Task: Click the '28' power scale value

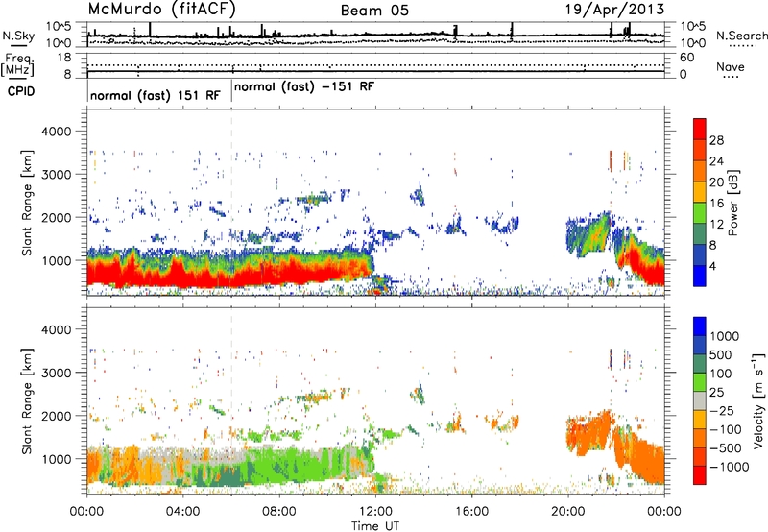Action: pos(716,140)
